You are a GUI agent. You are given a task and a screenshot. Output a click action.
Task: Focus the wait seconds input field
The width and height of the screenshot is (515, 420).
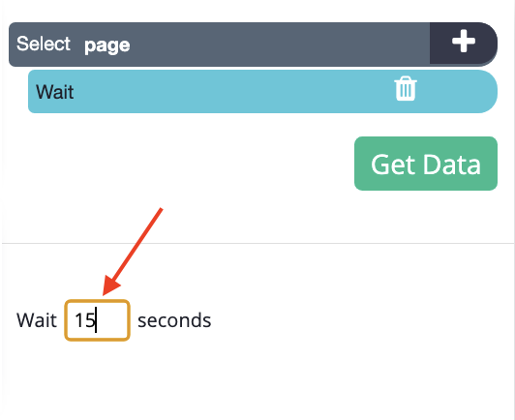pyautogui.click(x=97, y=320)
